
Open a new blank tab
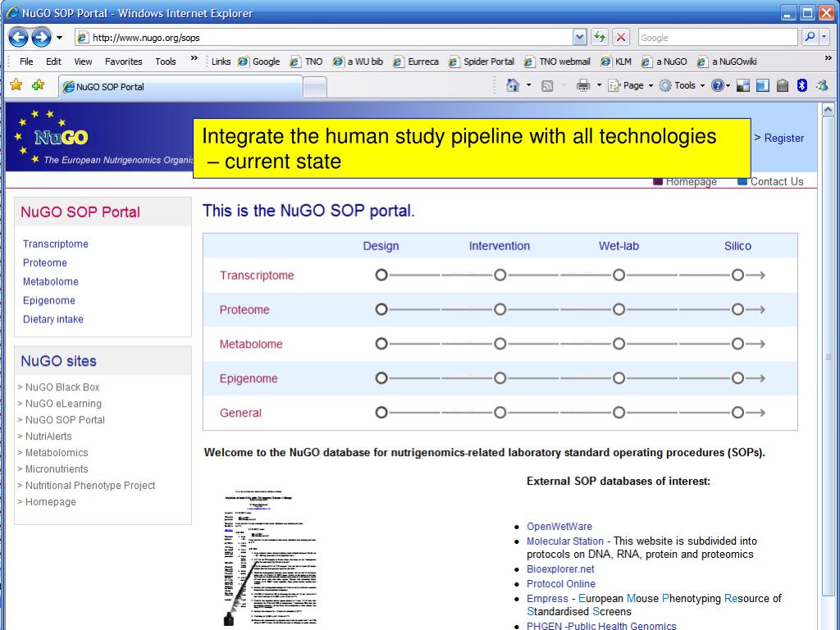coord(314,87)
